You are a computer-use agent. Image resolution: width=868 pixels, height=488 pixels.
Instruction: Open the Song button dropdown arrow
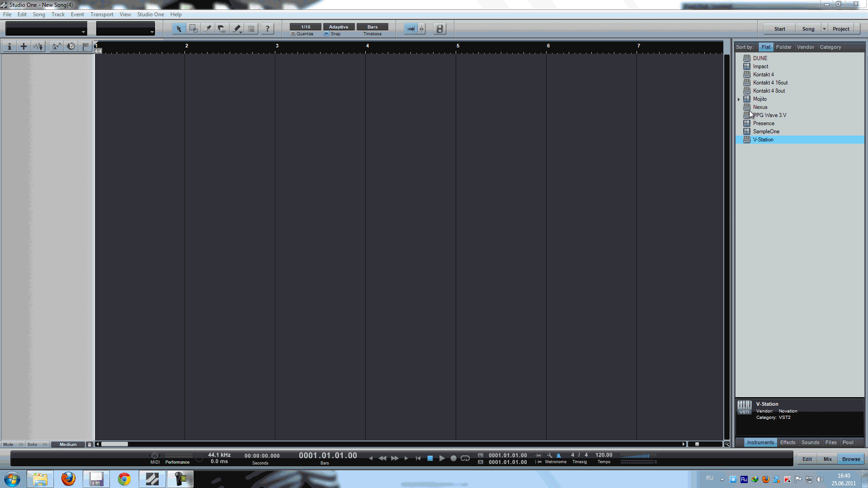coord(824,29)
